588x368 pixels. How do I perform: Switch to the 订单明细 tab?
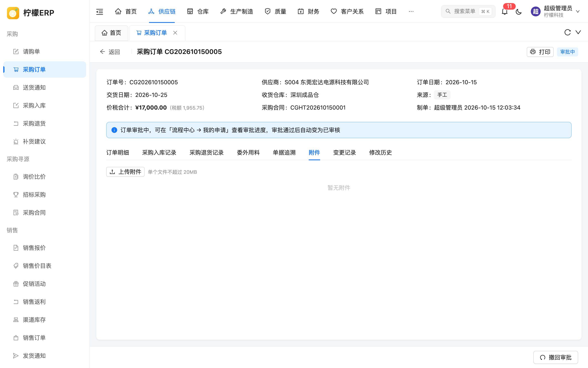(118, 153)
